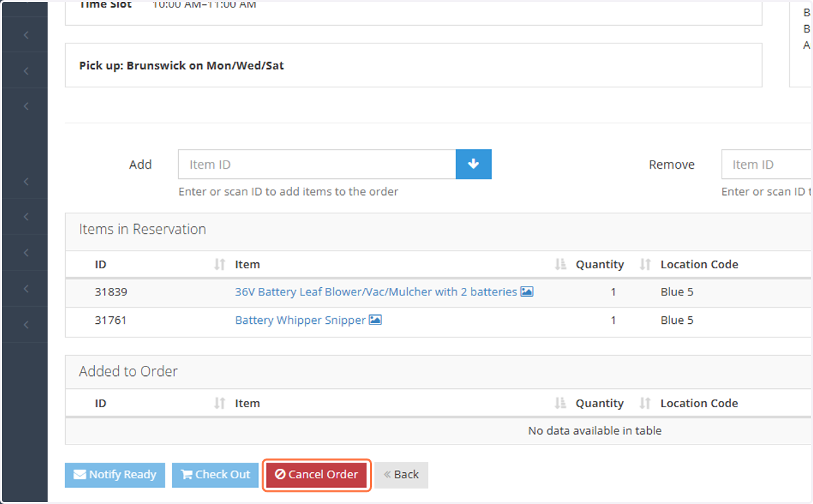Click the Remove Item ID input field
This screenshot has height=504, width=813.
pyautogui.click(x=767, y=165)
